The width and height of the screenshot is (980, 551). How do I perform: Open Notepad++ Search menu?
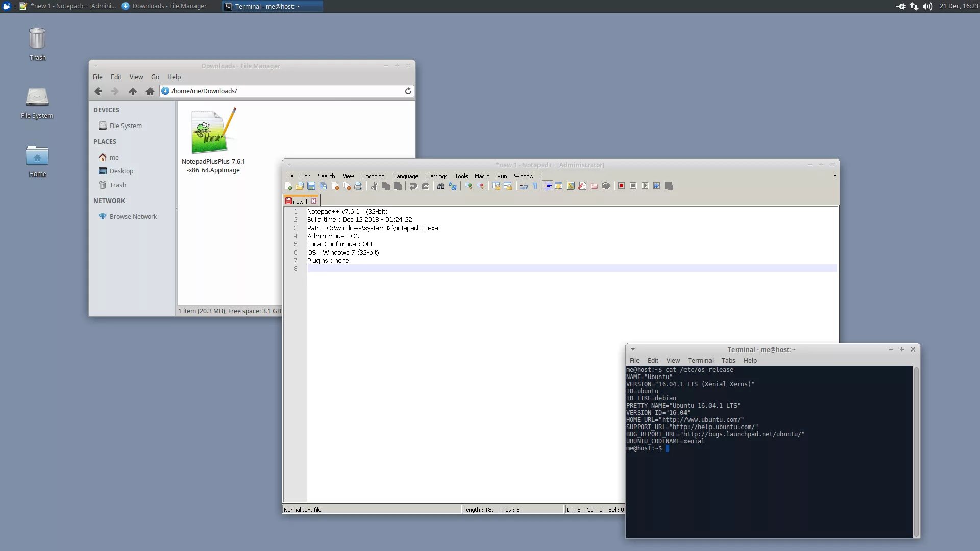pyautogui.click(x=327, y=176)
